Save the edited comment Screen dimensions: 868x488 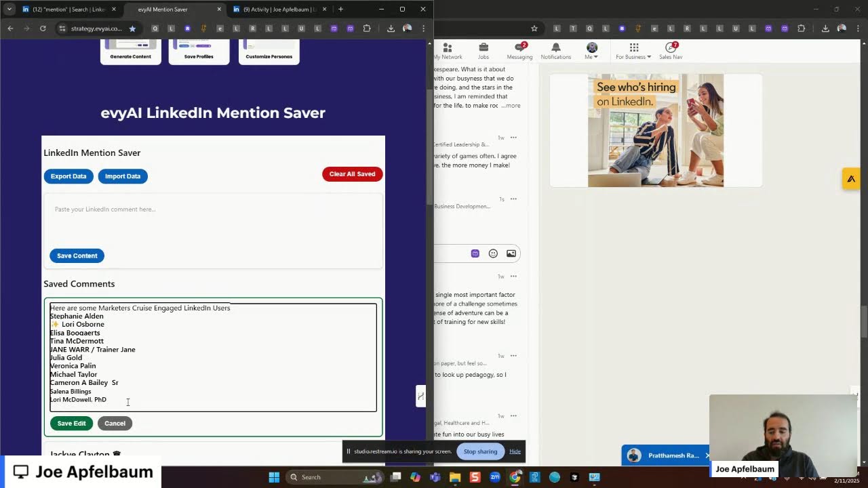pos(71,424)
